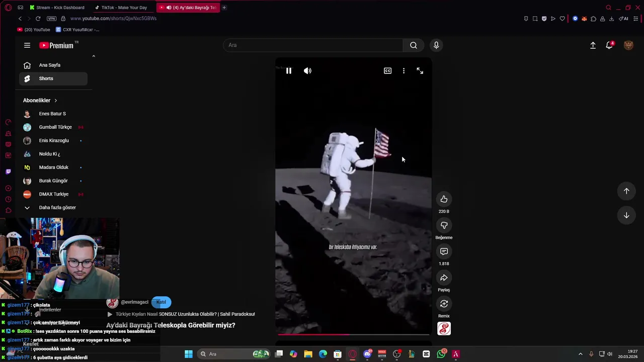644x362 pixels.
Task: Switch to Stream - Kick Dashboard tab
Action: pyautogui.click(x=58, y=8)
